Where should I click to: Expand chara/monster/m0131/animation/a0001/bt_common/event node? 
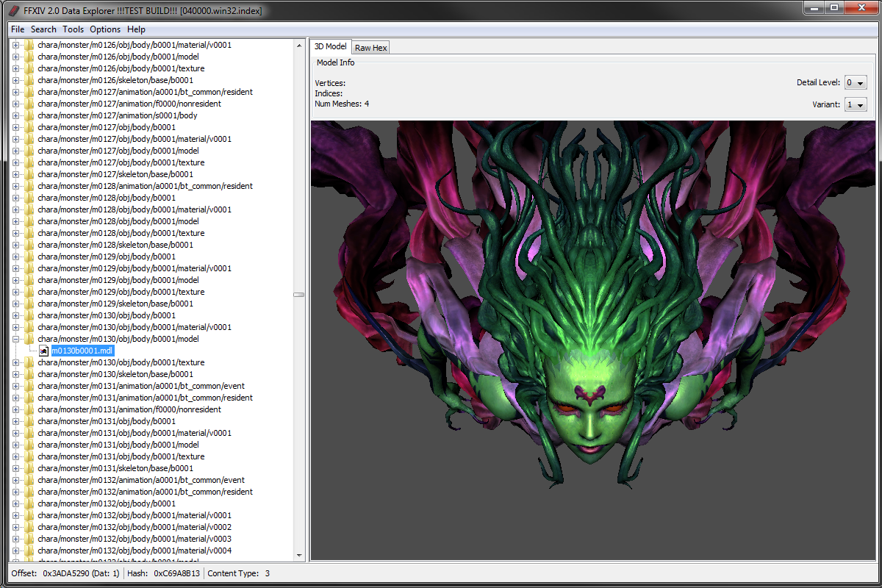click(x=16, y=386)
